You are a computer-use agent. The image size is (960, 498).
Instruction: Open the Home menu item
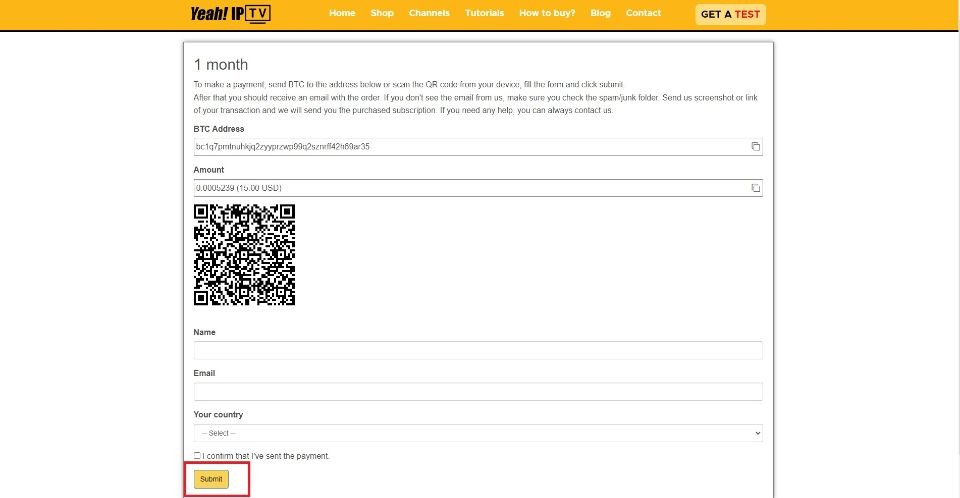(x=342, y=13)
